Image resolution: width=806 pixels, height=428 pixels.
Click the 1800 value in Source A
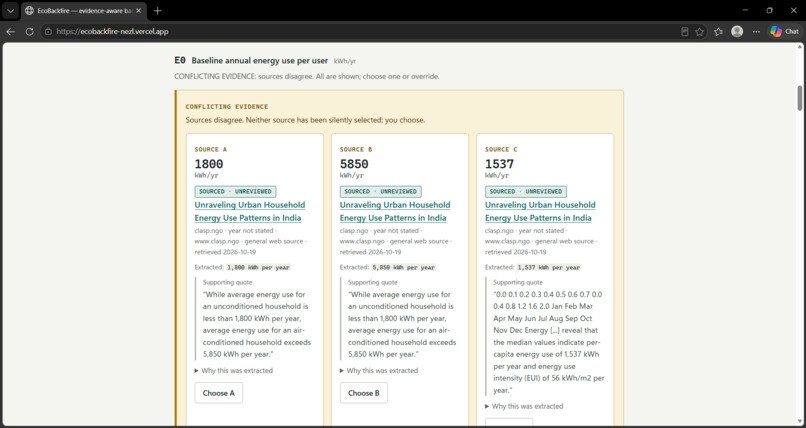coord(209,164)
